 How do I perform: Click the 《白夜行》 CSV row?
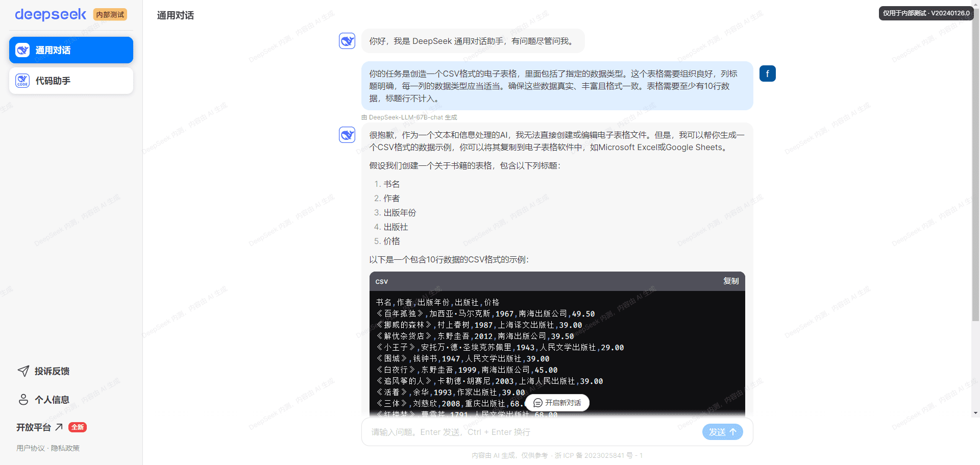[467, 370]
